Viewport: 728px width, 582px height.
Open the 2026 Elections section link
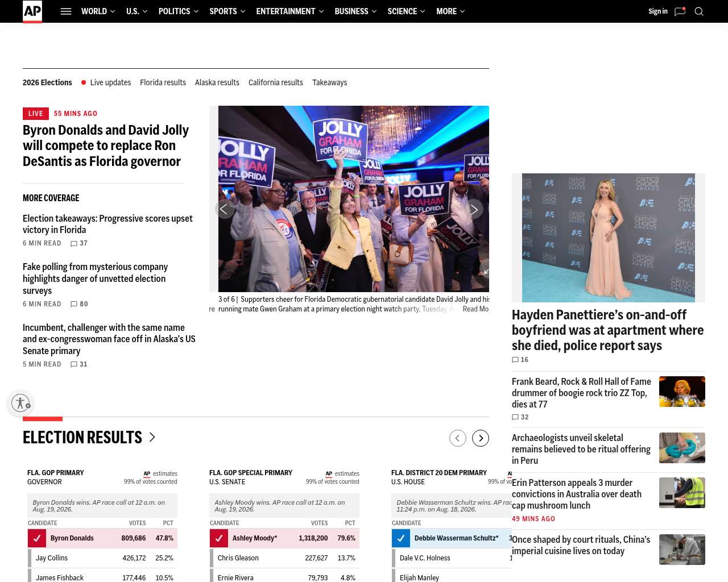[47, 82]
